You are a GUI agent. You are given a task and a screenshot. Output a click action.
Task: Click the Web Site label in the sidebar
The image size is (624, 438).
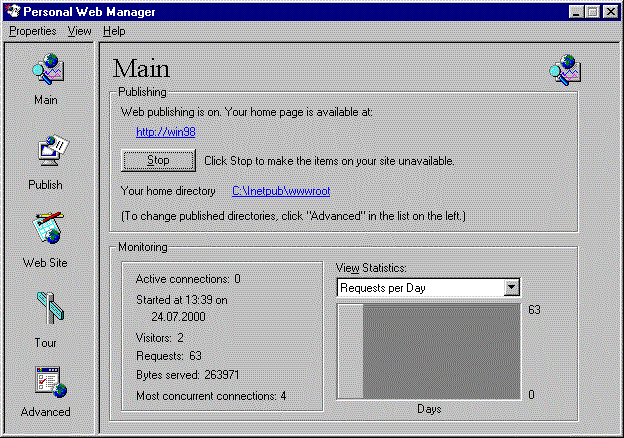[x=45, y=263]
